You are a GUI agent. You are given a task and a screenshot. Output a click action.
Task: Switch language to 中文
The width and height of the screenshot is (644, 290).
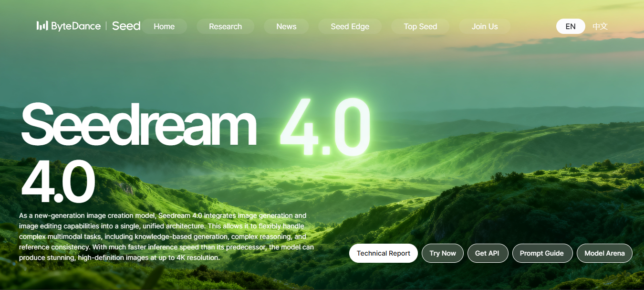[600, 26]
